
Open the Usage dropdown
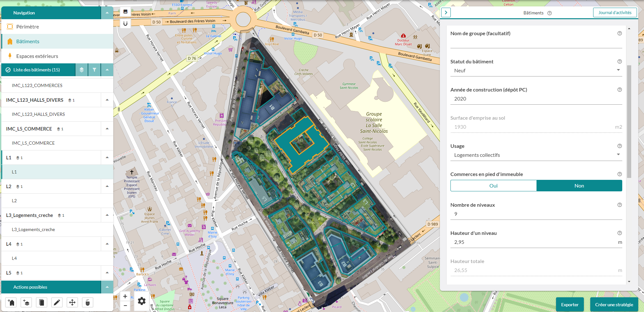[536, 155]
